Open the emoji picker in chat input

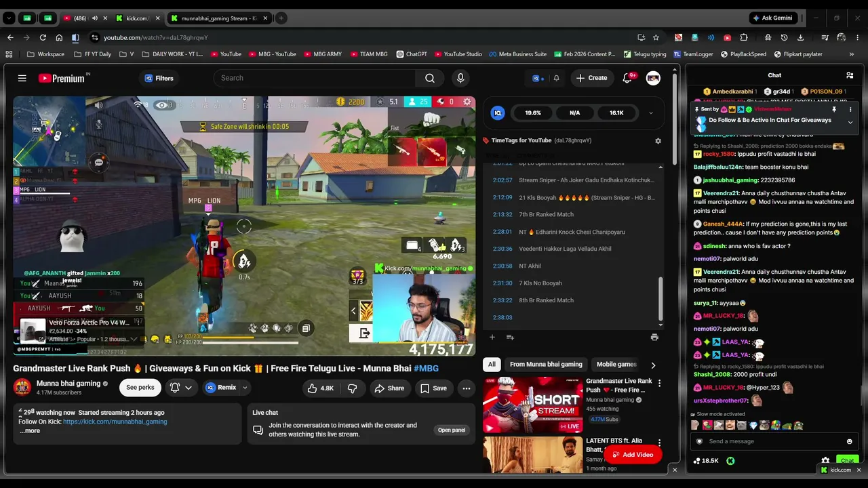pyautogui.click(x=850, y=441)
